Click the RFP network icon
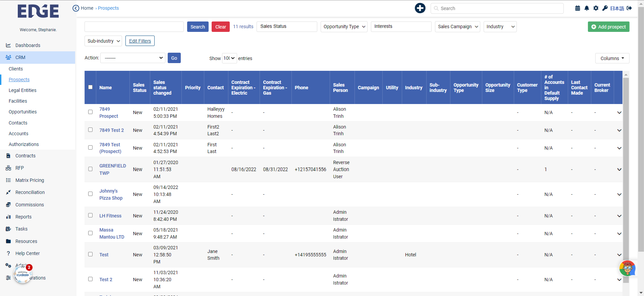The image size is (644, 296). point(8,168)
